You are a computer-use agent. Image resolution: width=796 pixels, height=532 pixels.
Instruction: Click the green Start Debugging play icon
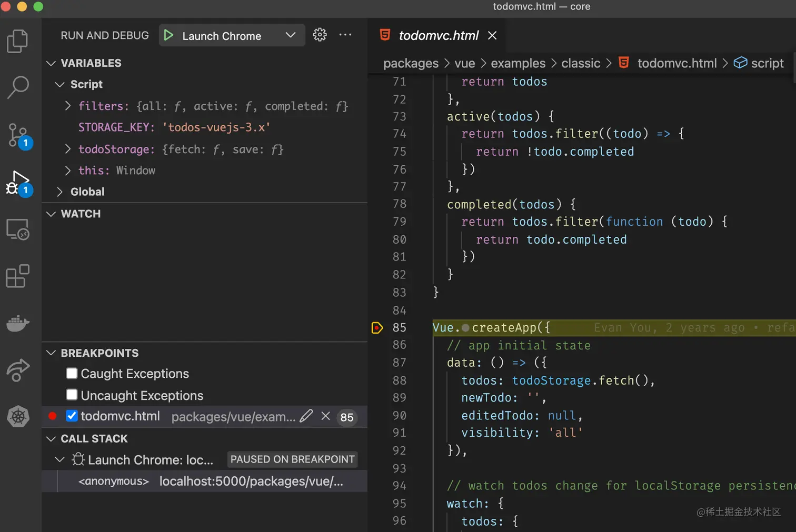click(168, 35)
